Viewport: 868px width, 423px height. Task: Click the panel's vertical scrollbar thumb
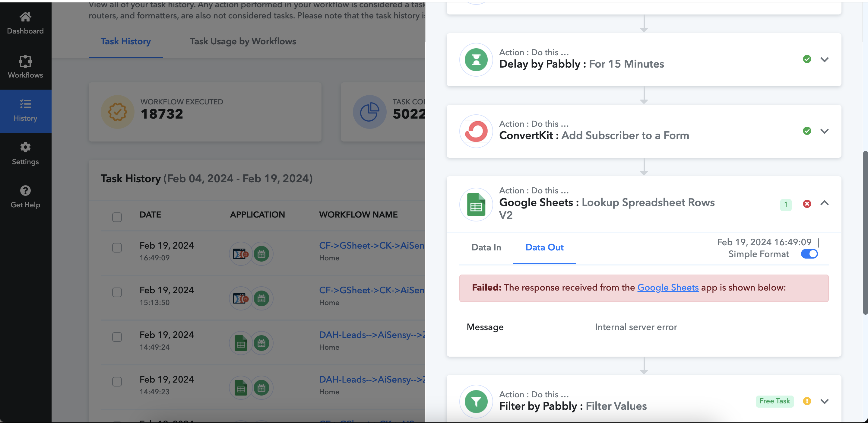coord(865,233)
